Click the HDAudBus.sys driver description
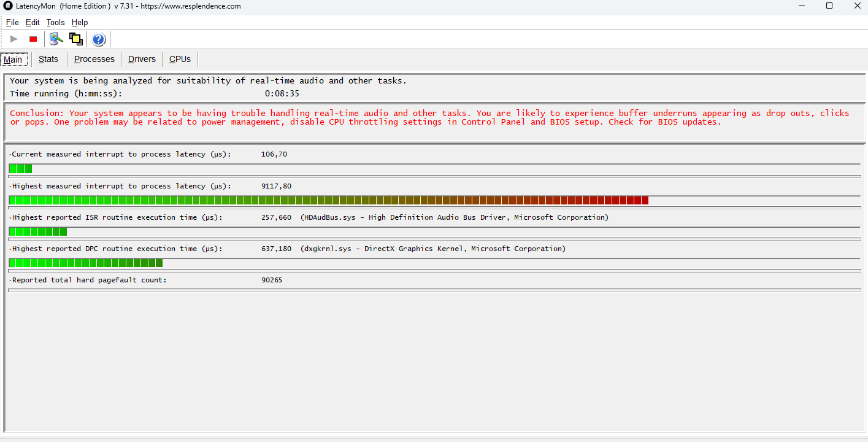Viewport: 868px width, 442px height. click(455, 217)
